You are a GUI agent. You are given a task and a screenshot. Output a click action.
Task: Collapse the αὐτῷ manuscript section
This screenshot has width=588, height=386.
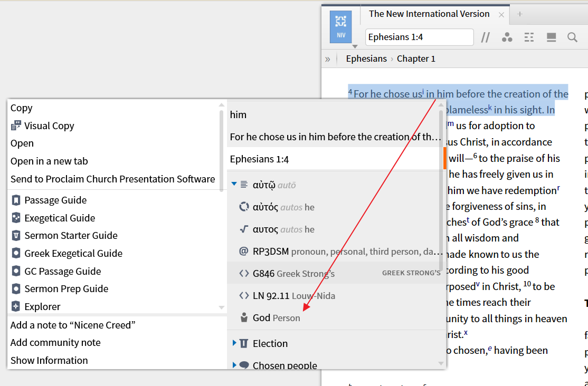(x=234, y=184)
